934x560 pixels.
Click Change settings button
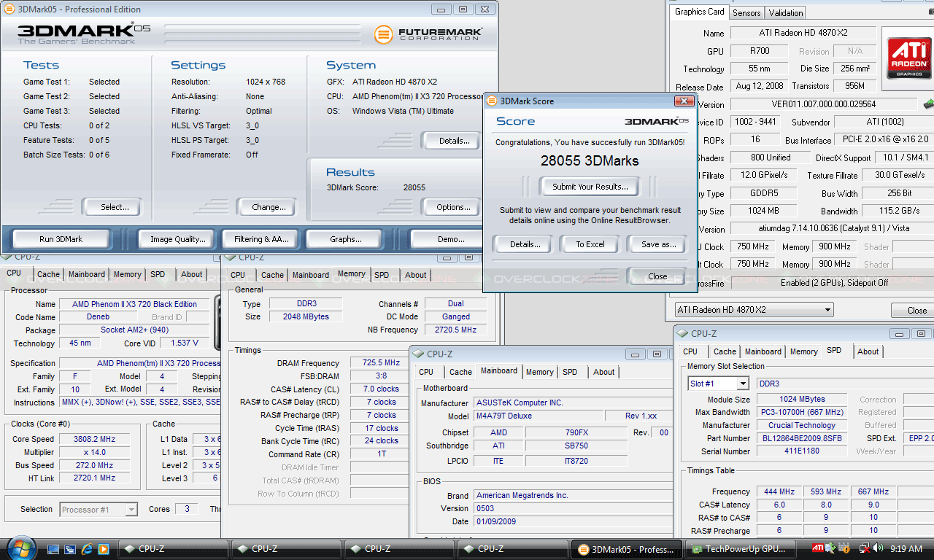tap(269, 207)
